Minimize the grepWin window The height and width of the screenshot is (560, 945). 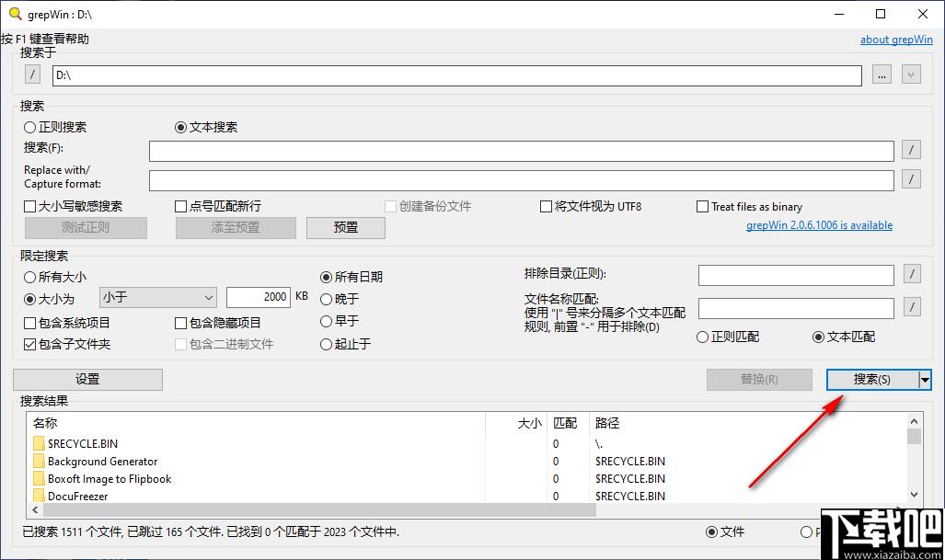839,14
